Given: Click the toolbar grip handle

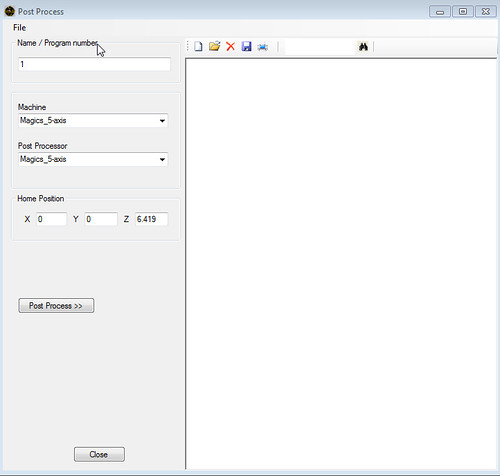Looking at the screenshot, I should (188, 46).
